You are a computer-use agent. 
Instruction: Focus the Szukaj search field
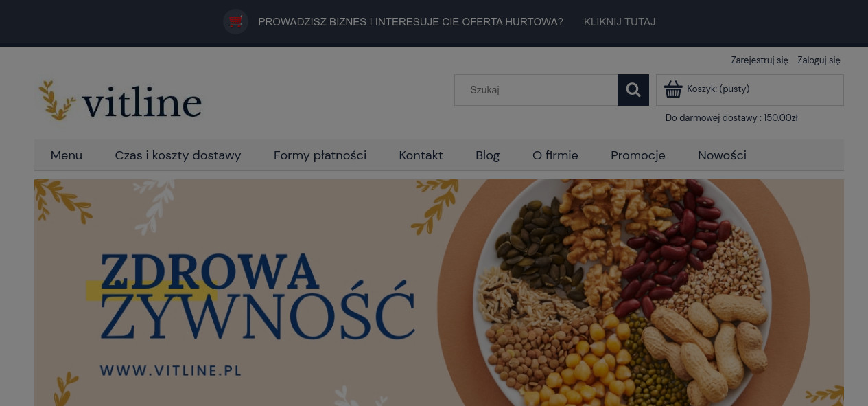pos(536,90)
